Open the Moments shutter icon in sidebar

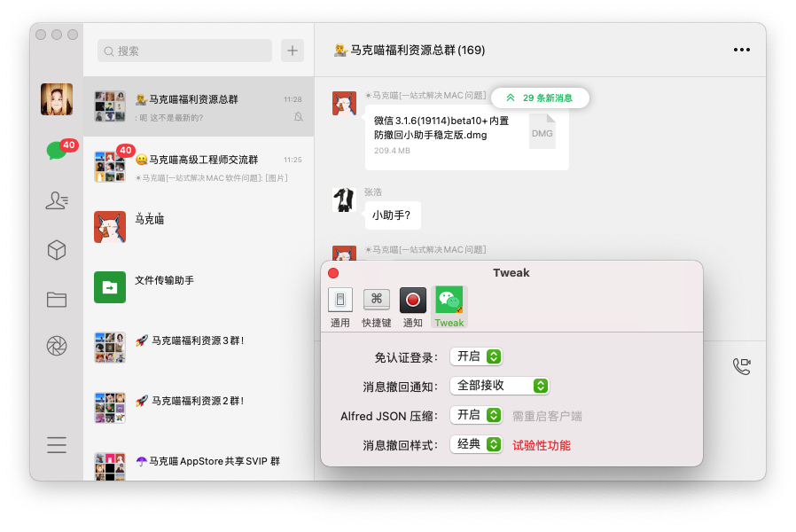coord(57,346)
